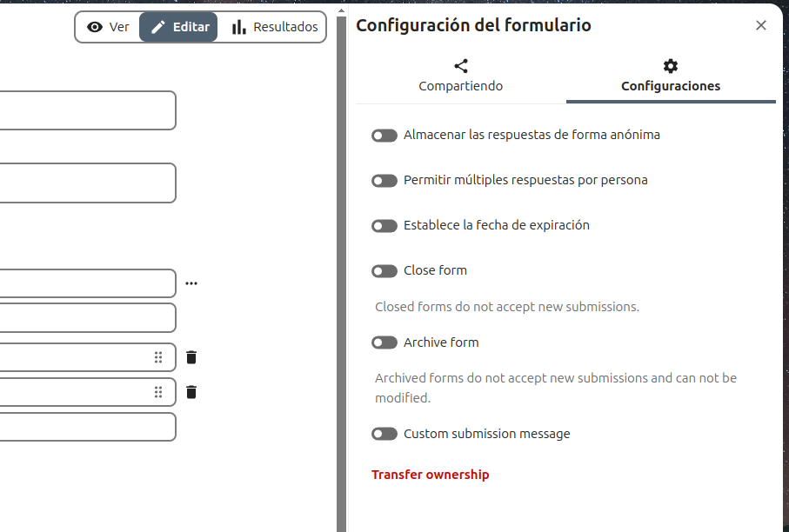Enable Custom submission message
Image resolution: width=789 pixels, height=532 pixels.
(384, 434)
